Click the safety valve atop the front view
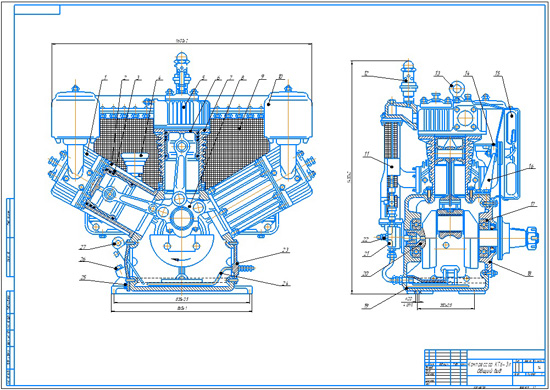Image resolution: width=550 pixels, height=390 pixels. (182, 72)
